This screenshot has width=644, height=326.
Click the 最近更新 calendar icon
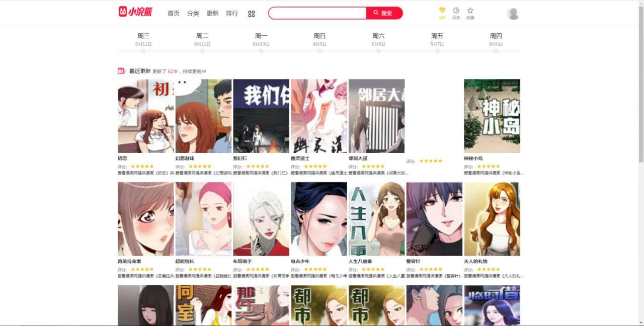pyautogui.click(x=121, y=71)
